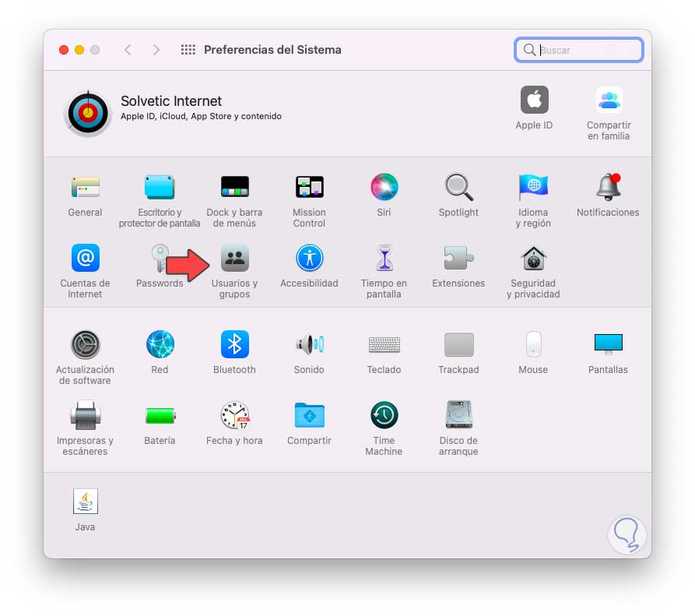Open Fecha y hora pane
This screenshot has width=695, height=616.
point(234,416)
